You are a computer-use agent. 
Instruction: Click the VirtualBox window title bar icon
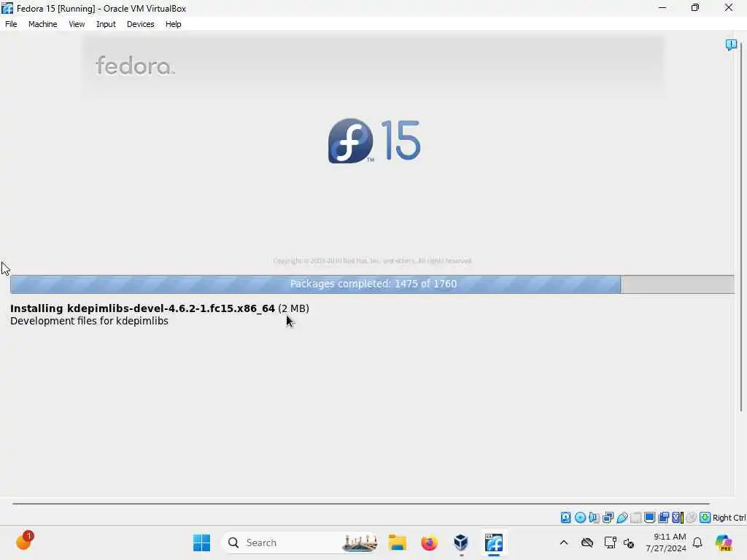(7, 8)
